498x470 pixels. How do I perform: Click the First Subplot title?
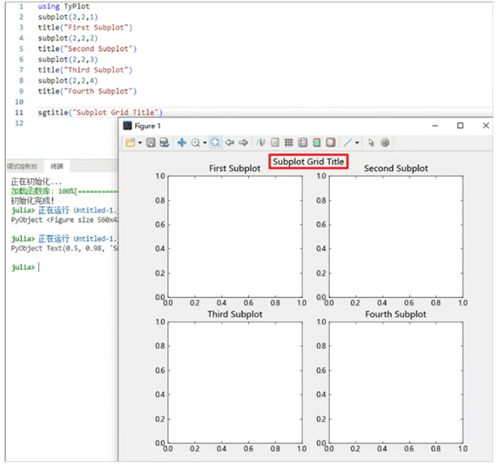click(x=235, y=168)
